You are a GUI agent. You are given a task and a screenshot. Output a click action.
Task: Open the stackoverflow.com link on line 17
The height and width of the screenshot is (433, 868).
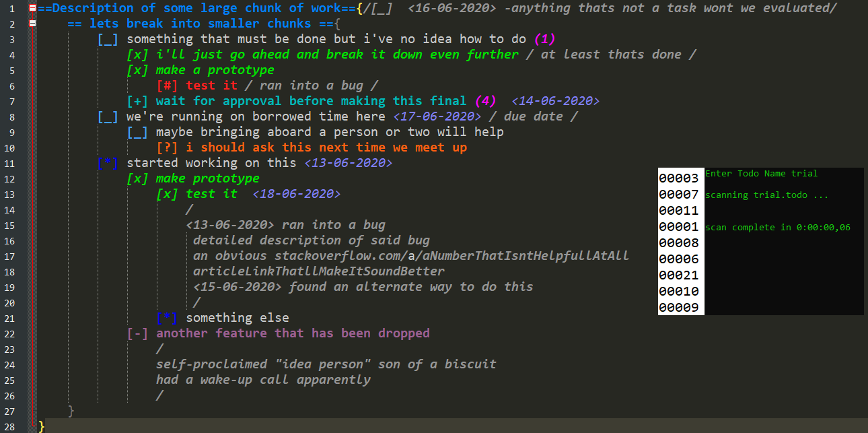coord(451,256)
